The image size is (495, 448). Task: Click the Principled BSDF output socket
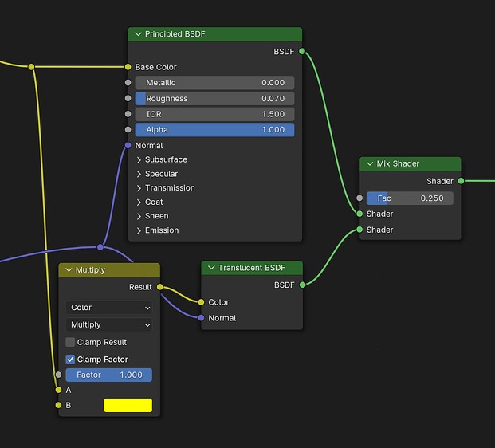[302, 51]
